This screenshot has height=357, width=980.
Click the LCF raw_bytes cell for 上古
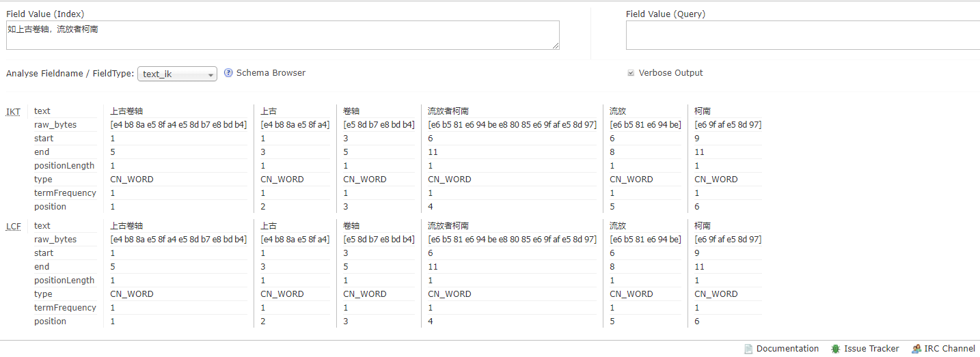295,240
